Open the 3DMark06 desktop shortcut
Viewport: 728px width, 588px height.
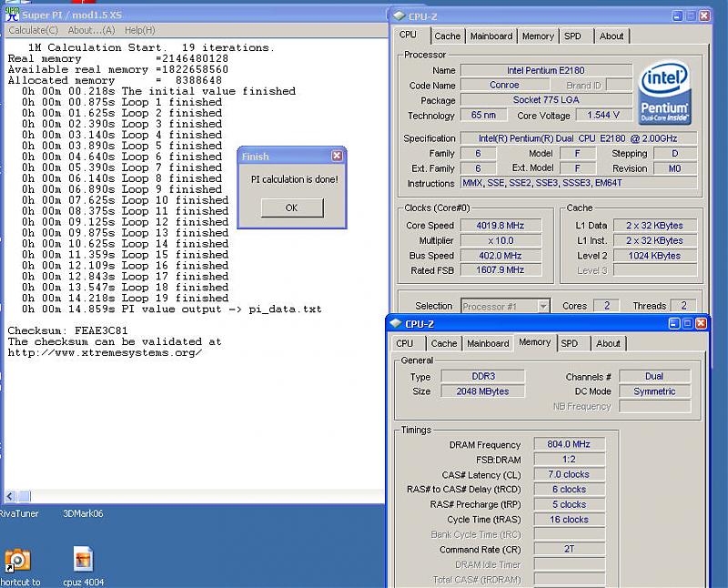pyautogui.click(x=85, y=513)
